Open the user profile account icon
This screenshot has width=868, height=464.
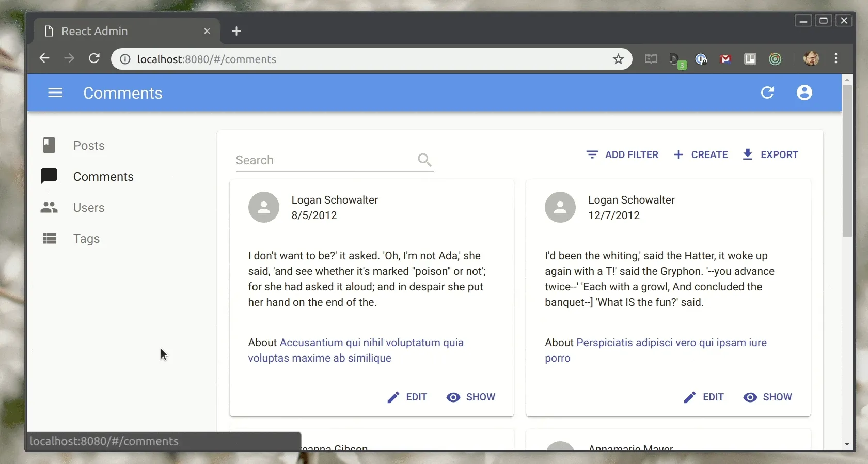tap(804, 93)
